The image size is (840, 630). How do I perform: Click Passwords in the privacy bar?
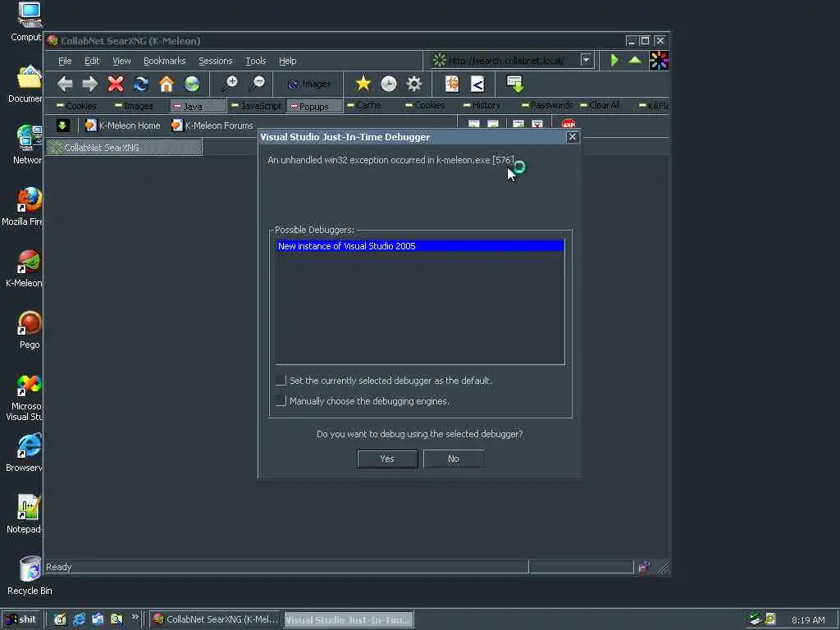pos(547,105)
